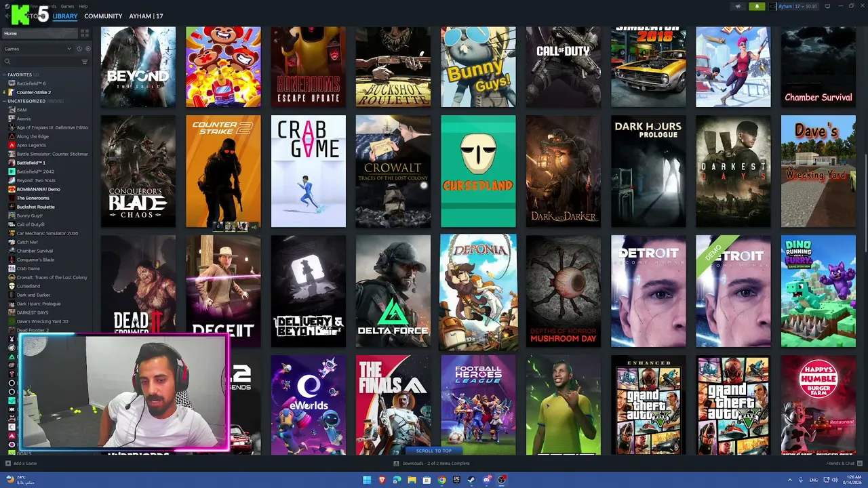The image size is (868, 488).
Task: Click the search magnifier icon in sidebar
Action: tap(7, 62)
